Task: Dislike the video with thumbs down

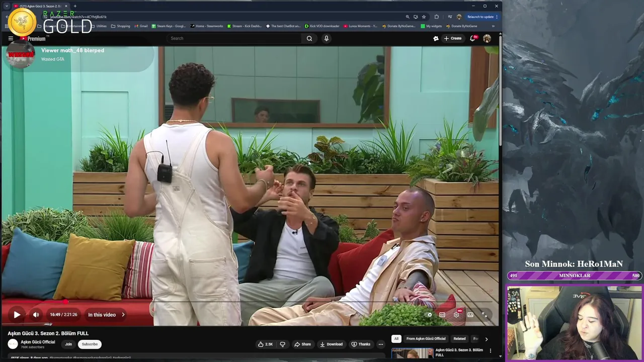Action: (x=282, y=344)
